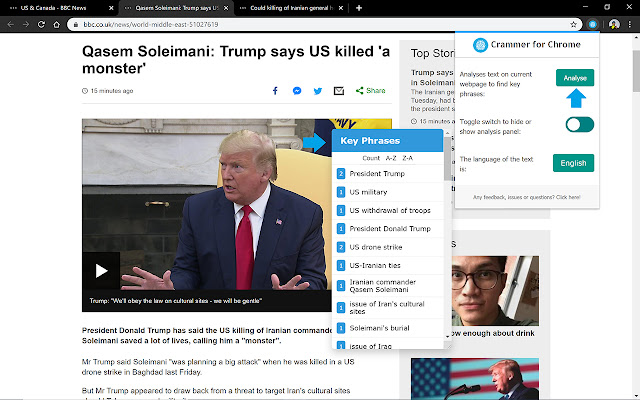
Task: Select 'issue of Iran's cultural sites' phrase
Action: click(387, 308)
